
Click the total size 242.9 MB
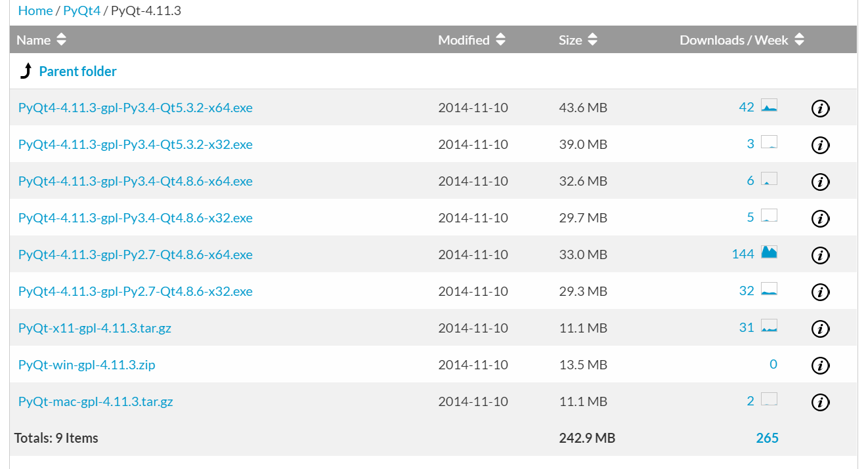587,438
